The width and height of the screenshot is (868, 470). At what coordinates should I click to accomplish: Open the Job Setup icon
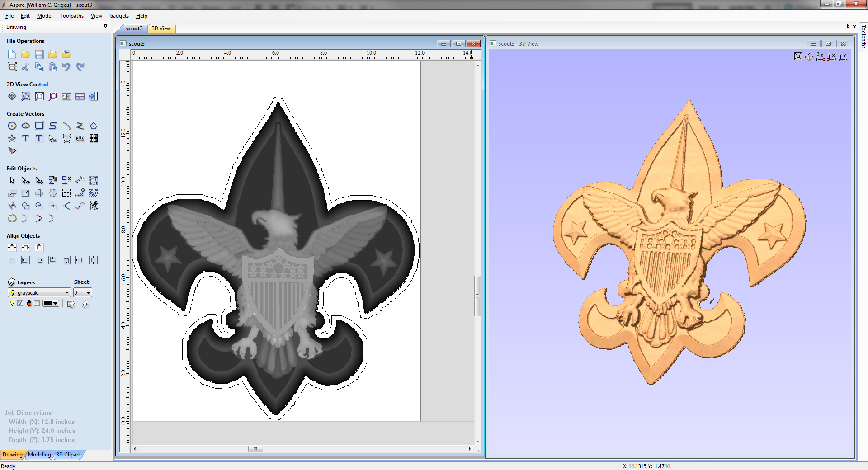pos(12,67)
